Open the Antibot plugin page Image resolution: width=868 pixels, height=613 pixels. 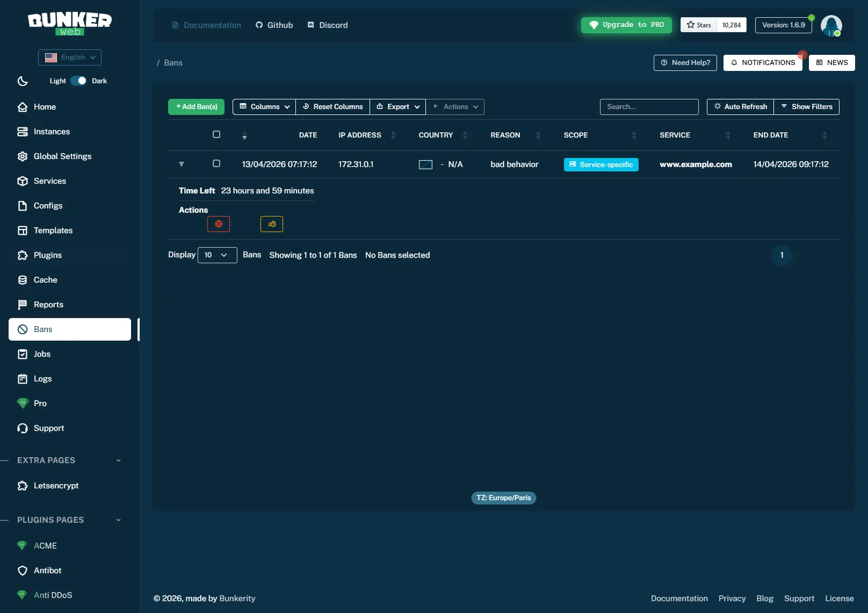(47, 570)
